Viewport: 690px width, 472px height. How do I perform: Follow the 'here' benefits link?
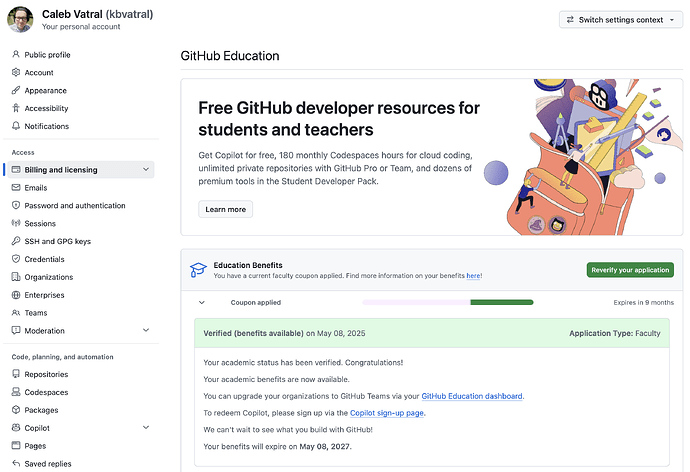pyautogui.click(x=473, y=276)
